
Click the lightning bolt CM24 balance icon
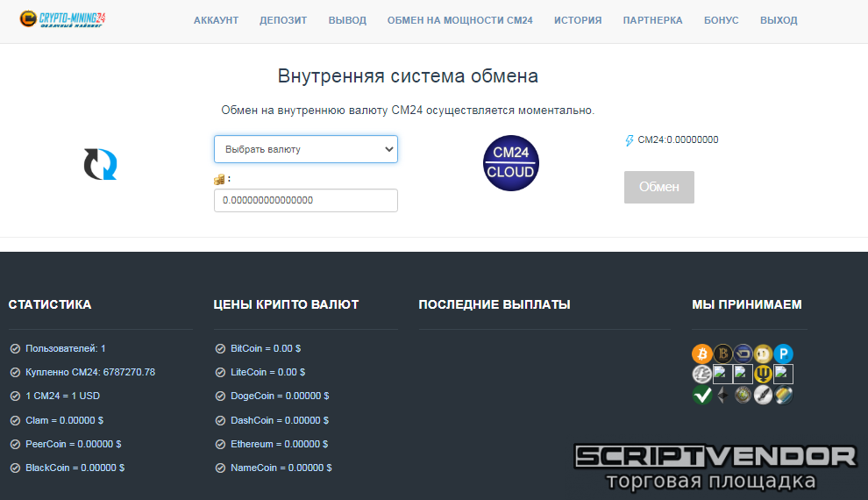[629, 140]
